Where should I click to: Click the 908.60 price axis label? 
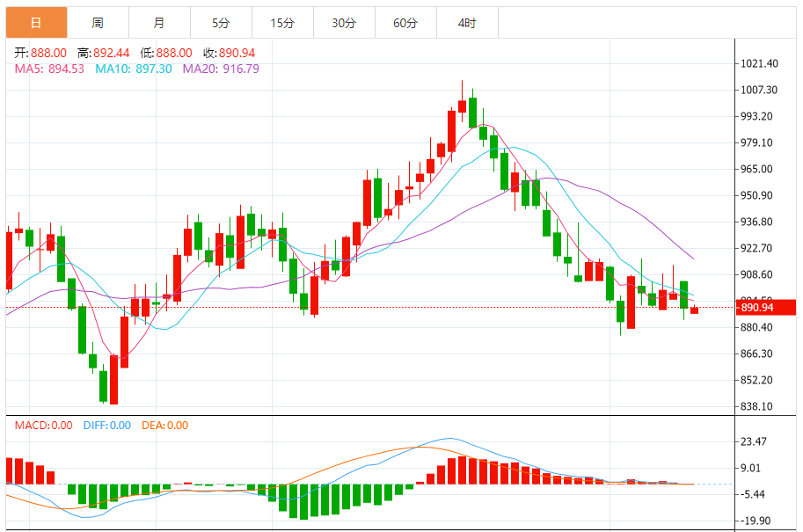(757, 275)
